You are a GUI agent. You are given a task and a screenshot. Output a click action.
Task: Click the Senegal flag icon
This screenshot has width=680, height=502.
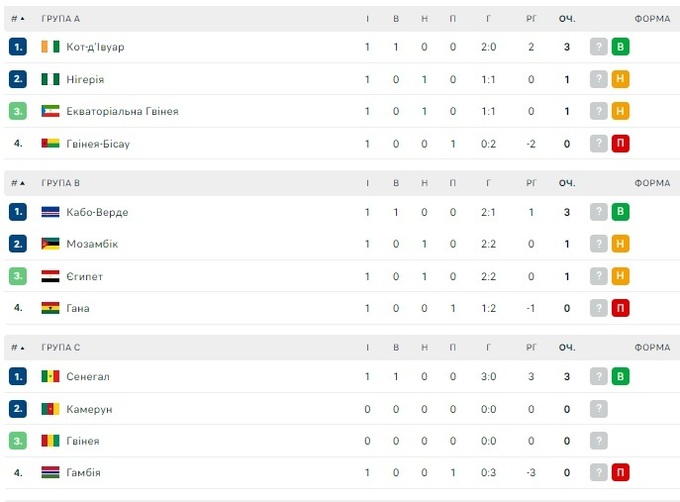click(50, 377)
